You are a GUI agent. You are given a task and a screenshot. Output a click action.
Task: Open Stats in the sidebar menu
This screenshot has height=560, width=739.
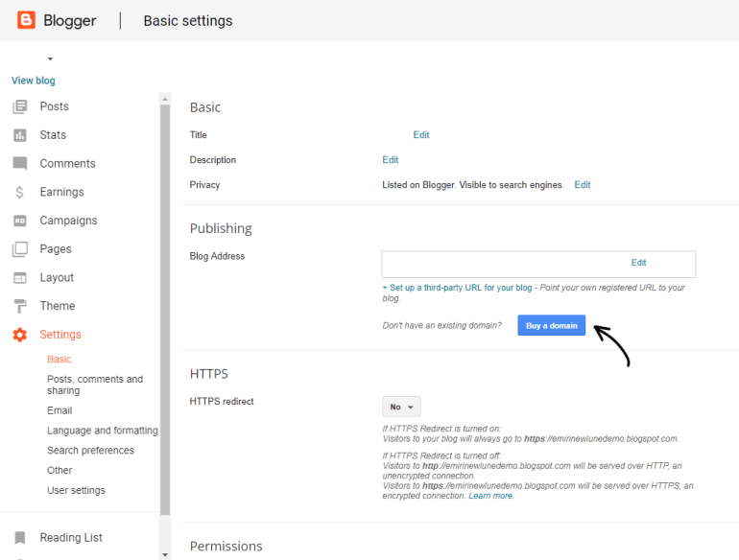pos(53,135)
